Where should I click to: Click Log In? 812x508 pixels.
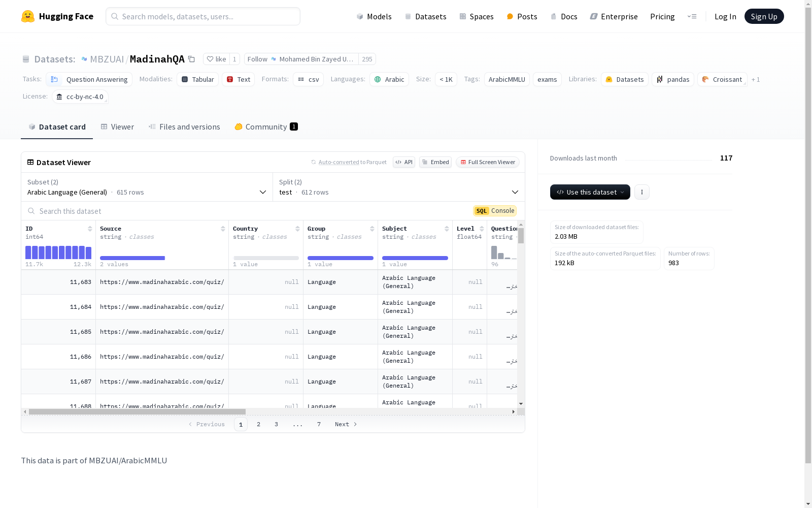(725, 16)
